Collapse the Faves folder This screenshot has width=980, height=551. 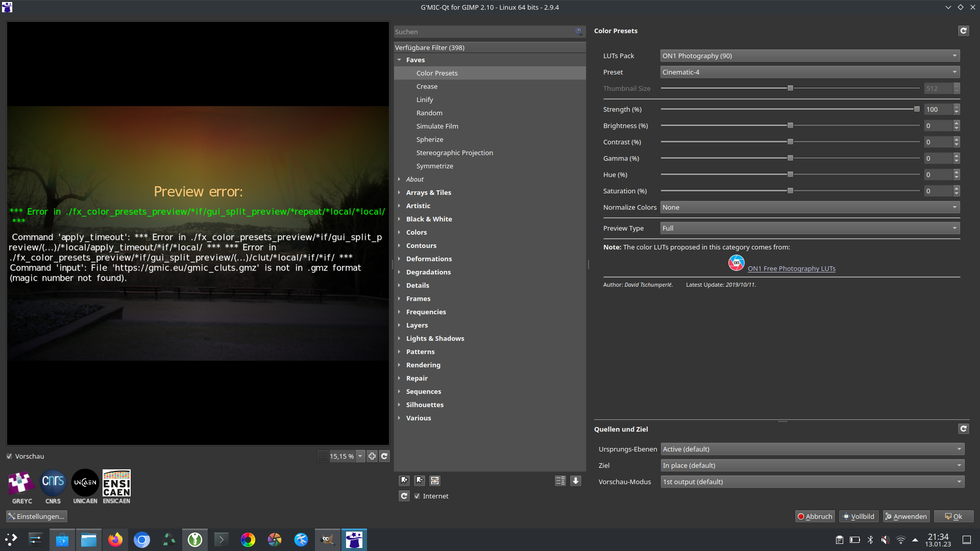[399, 60]
